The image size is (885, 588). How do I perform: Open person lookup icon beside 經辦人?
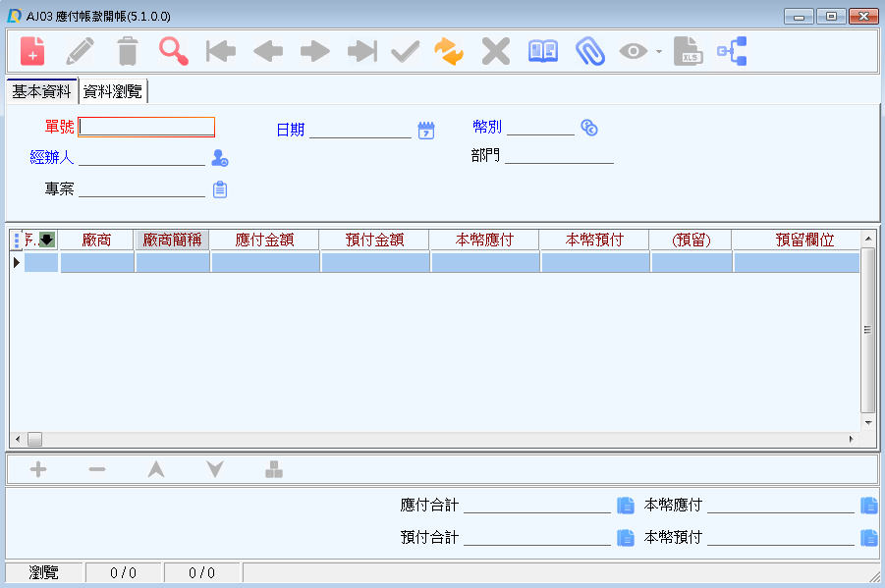[220, 158]
